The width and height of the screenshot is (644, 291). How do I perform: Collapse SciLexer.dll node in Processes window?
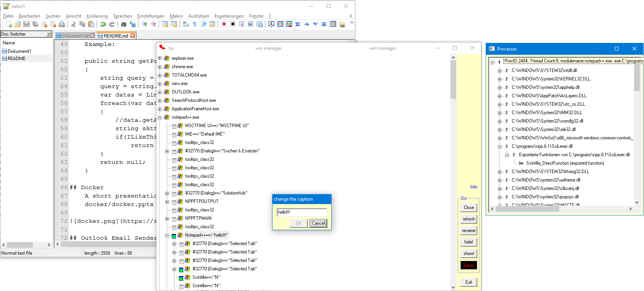[x=500, y=147]
